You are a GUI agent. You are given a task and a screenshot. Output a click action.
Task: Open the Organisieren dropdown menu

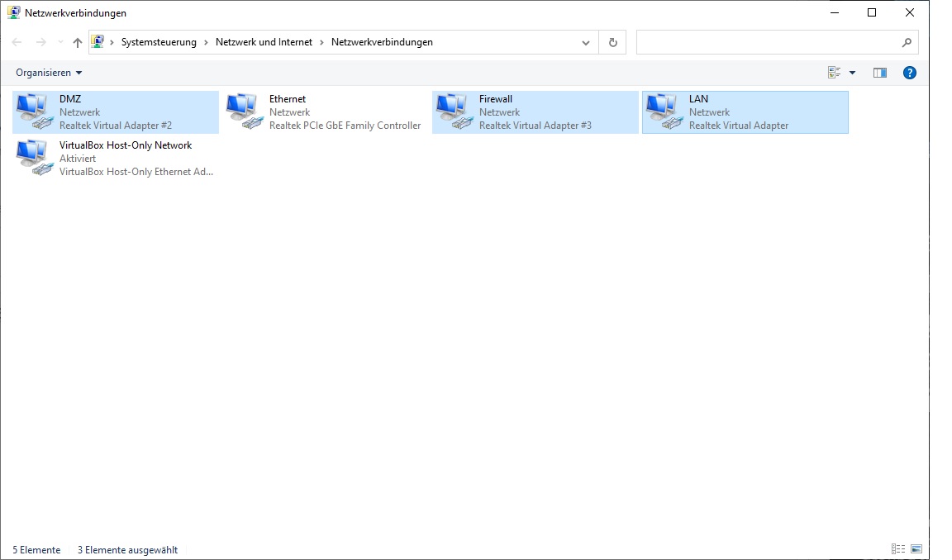(x=49, y=73)
